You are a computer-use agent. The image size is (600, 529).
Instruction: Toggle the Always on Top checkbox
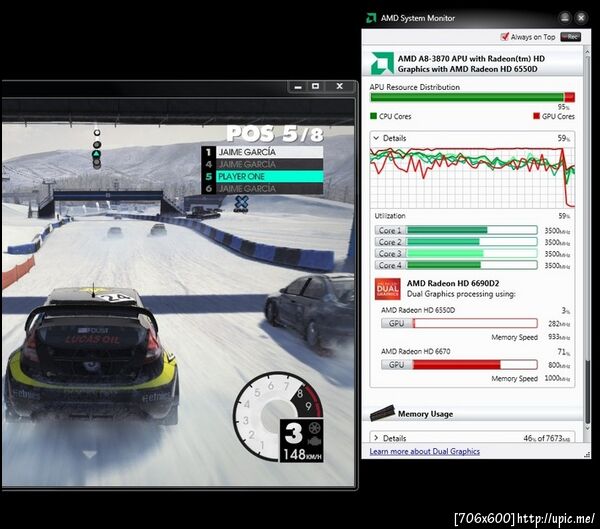point(505,36)
